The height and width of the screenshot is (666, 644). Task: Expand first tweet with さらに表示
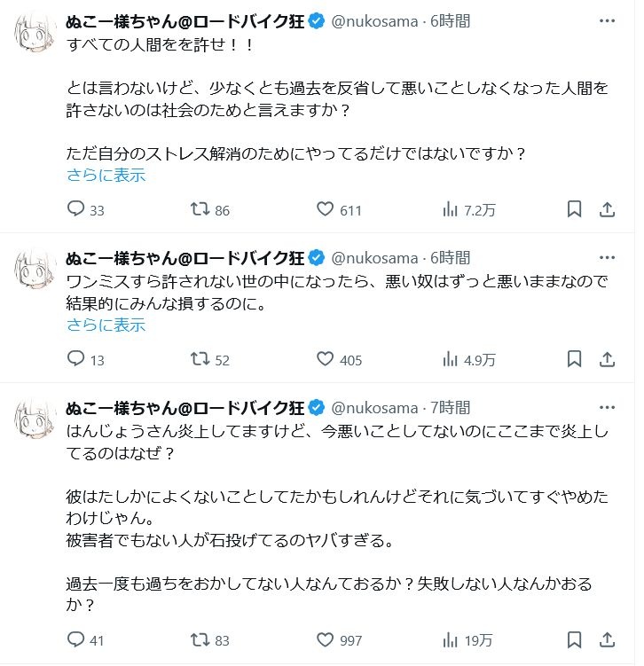[106, 175]
